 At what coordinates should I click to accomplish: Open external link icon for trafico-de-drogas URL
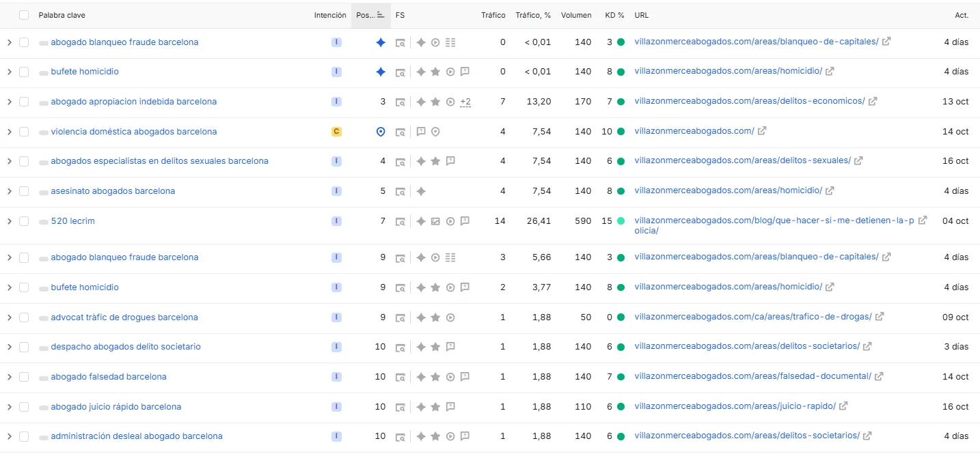coord(880,317)
